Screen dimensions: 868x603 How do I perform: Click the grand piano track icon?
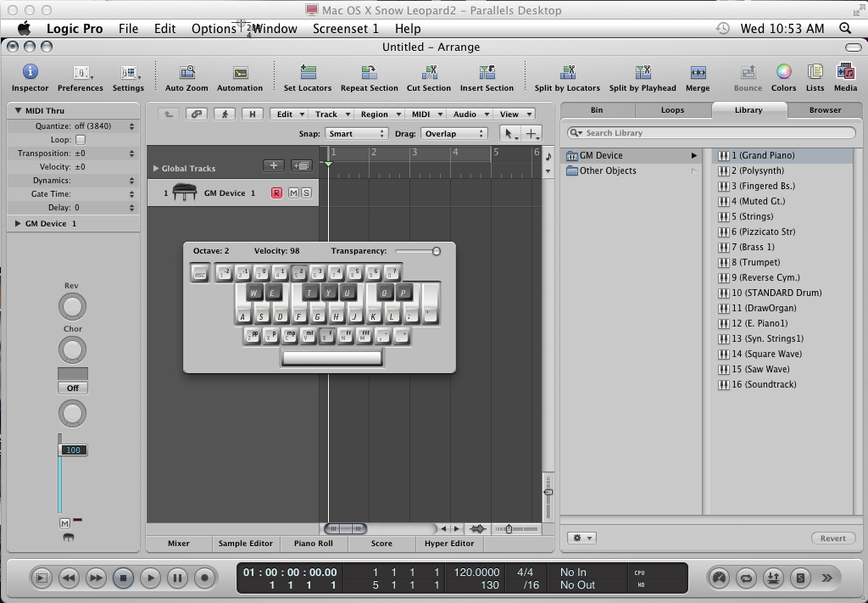(184, 193)
